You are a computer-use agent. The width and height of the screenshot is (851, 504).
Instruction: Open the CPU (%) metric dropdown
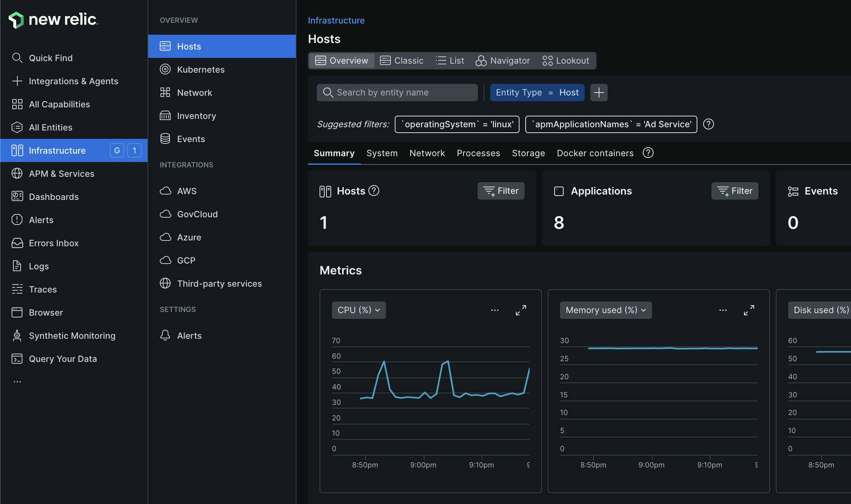click(x=359, y=310)
